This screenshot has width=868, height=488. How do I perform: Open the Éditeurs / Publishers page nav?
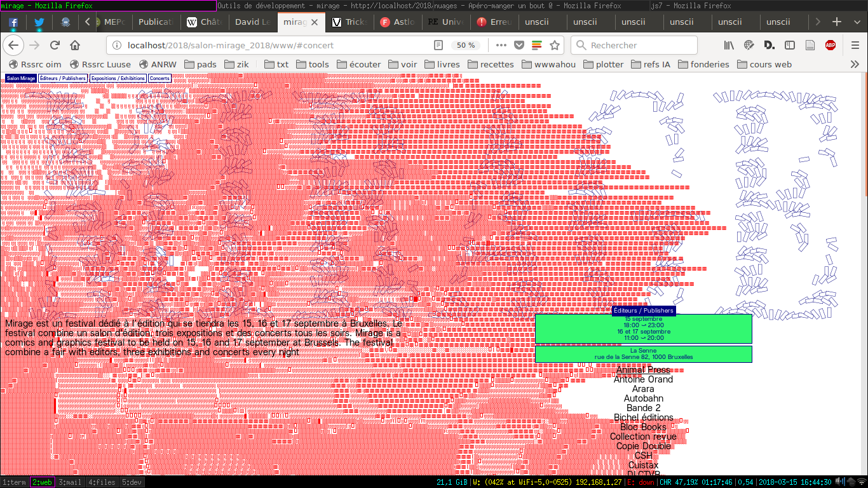tap(62, 78)
